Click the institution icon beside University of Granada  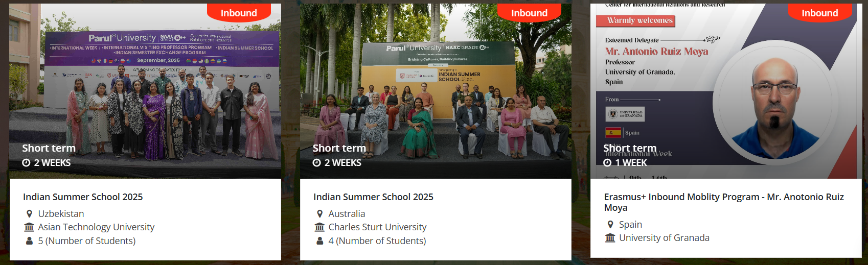pyautogui.click(x=610, y=238)
